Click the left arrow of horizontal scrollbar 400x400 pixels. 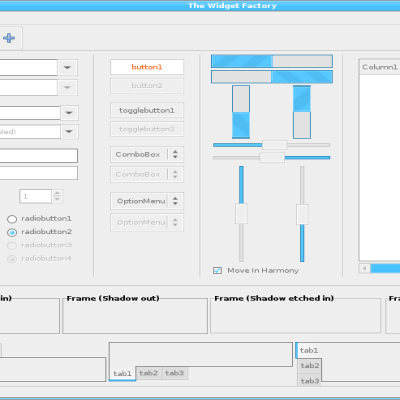(365, 268)
